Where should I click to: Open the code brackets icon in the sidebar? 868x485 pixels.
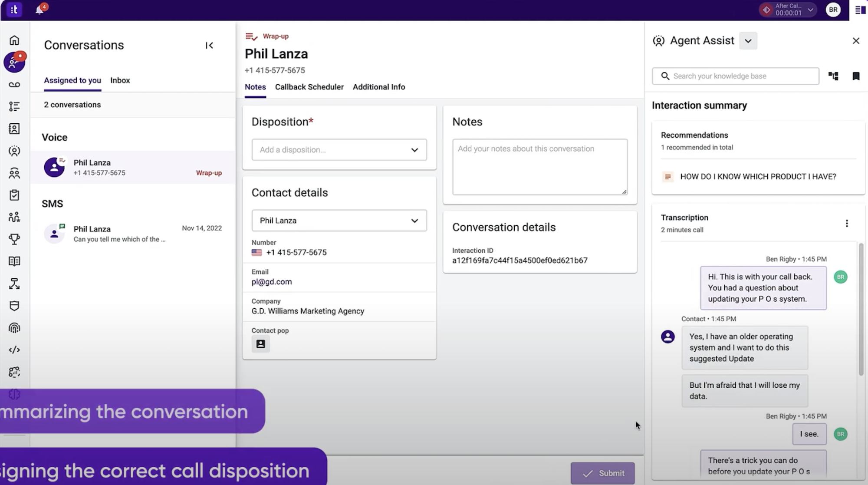click(14, 350)
